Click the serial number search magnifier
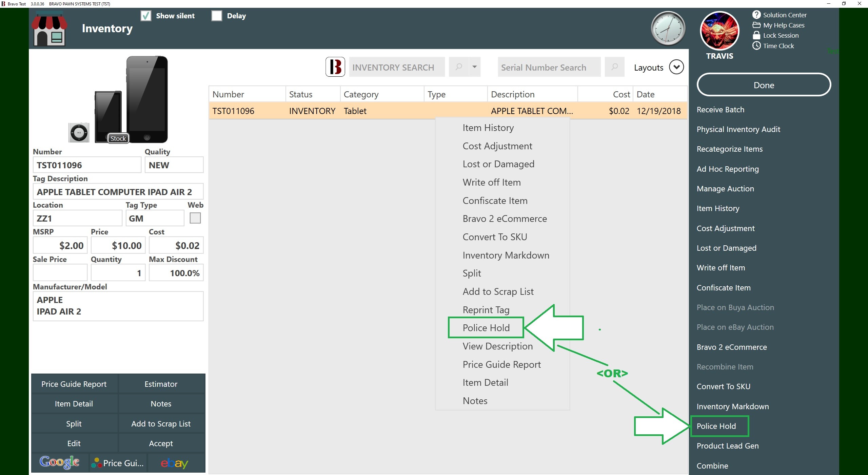This screenshot has height=475, width=868. coord(614,67)
